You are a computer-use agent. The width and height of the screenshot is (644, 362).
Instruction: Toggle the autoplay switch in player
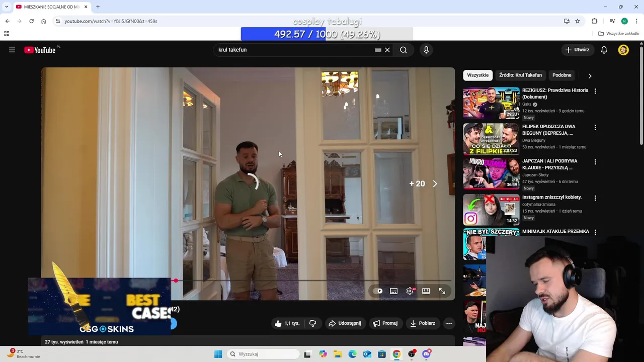[x=378, y=291]
